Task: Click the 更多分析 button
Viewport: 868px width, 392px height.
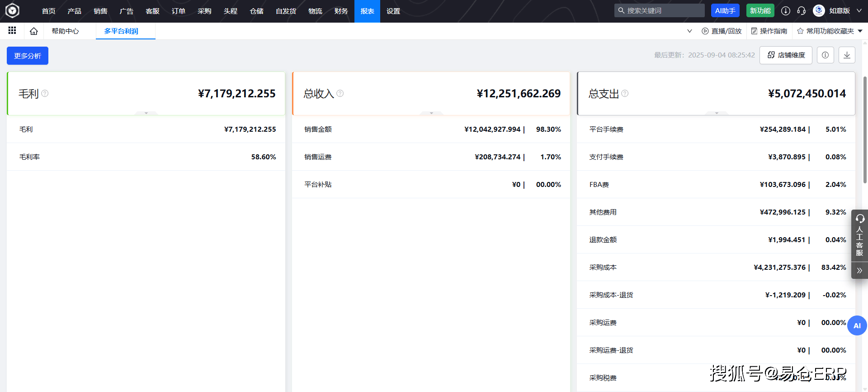Action: [x=28, y=56]
